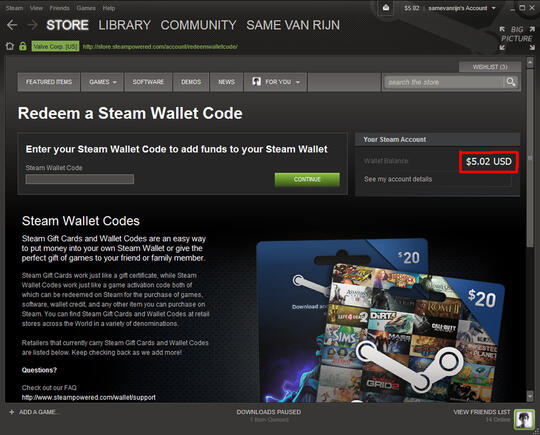Open the FEATURED ITEMS tab
This screenshot has height=435, width=540.
click(49, 82)
